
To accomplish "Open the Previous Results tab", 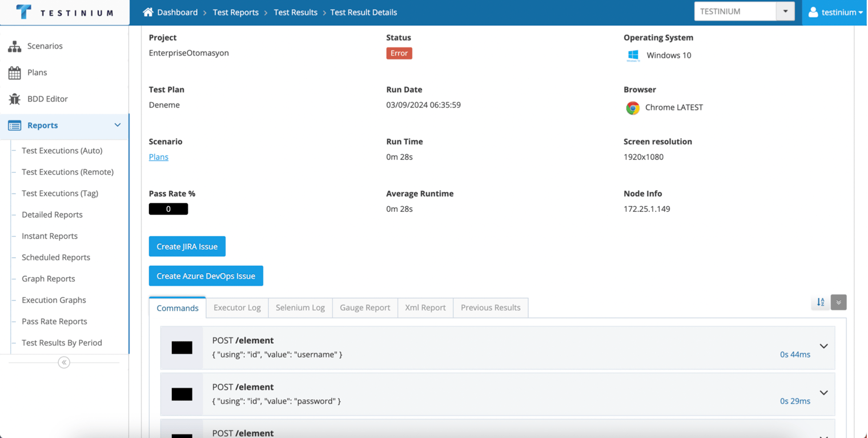I will [x=491, y=307].
